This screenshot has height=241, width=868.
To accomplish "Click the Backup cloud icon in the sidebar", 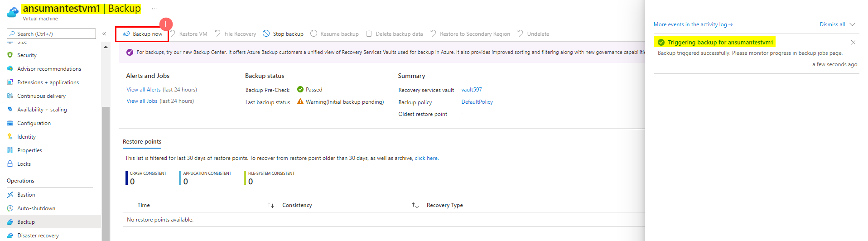I will (10, 222).
